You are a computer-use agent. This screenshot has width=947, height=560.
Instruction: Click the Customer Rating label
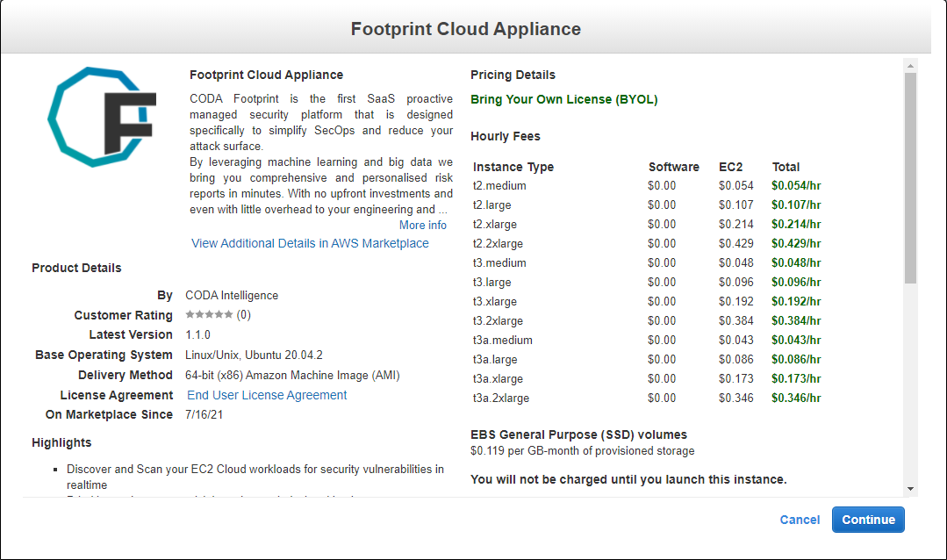tap(123, 315)
